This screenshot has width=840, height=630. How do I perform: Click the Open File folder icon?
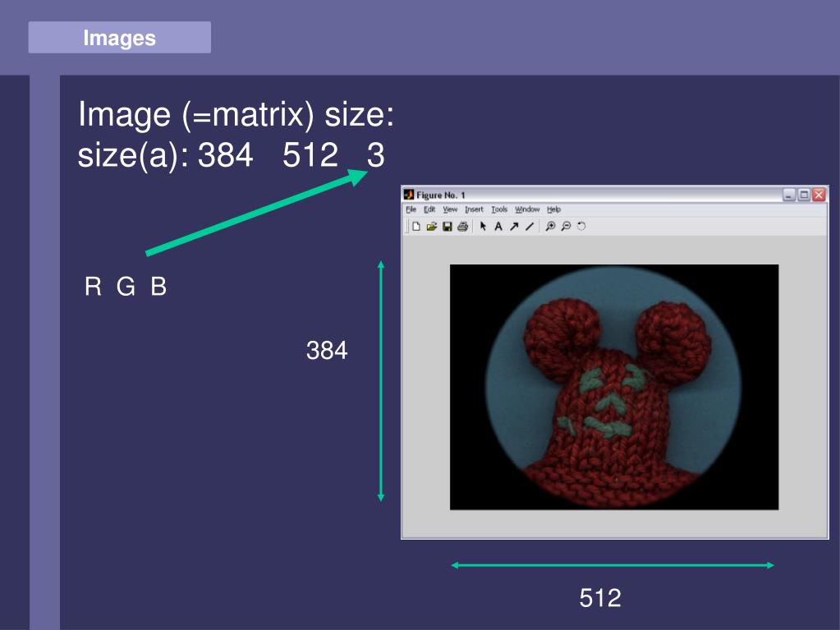point(431,227)
